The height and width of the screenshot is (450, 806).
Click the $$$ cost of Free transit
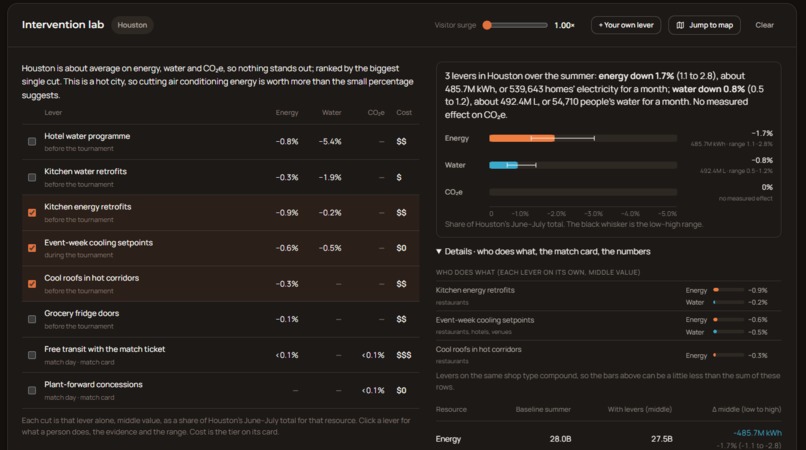coord(404,355)
